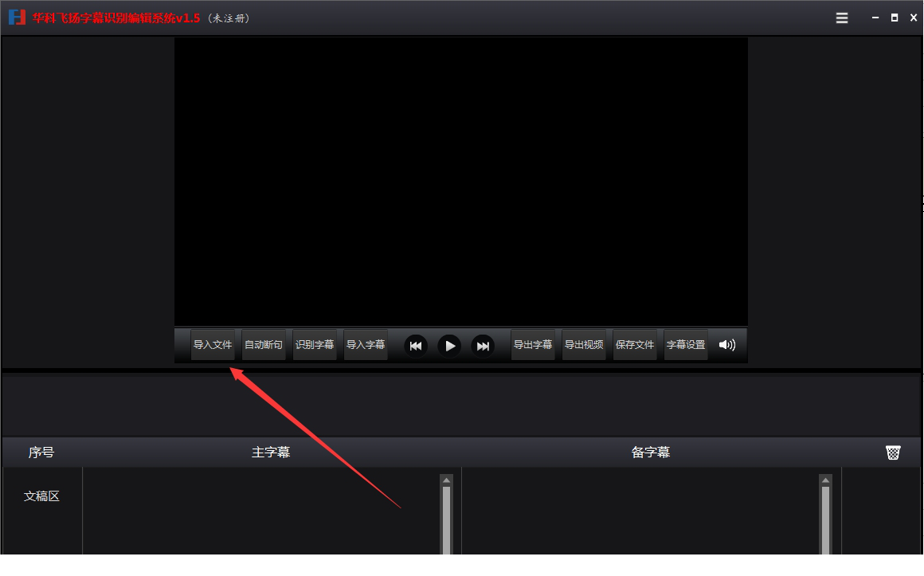
Task: Click the backup subtitle area scrollbar
Action: tap(824, 518)
